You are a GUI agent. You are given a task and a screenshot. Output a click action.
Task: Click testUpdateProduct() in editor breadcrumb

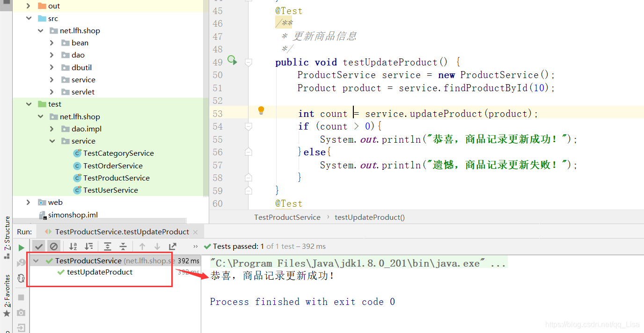(x=370, y=217)
